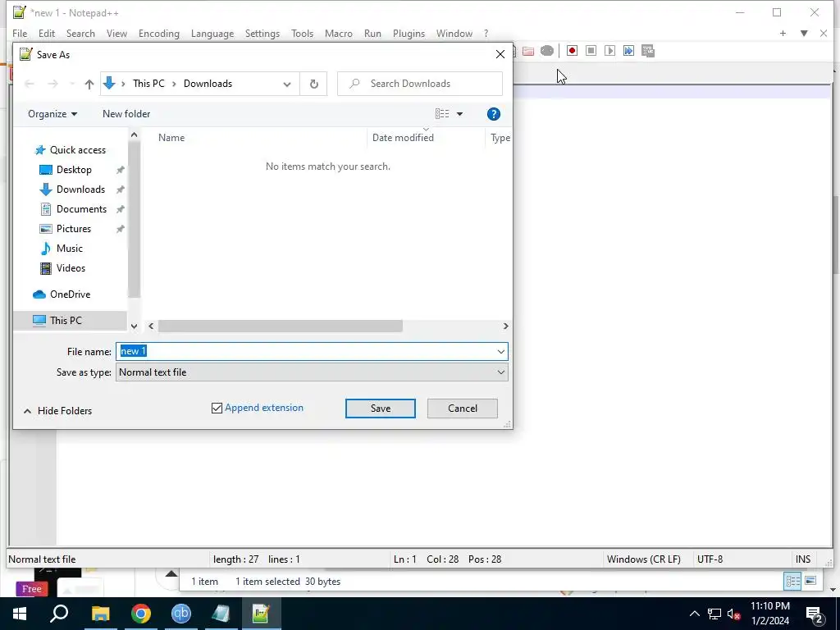Click chevron between This PC and Downloads
Viewport: 840px width, 630px height.
pos(174,84)
